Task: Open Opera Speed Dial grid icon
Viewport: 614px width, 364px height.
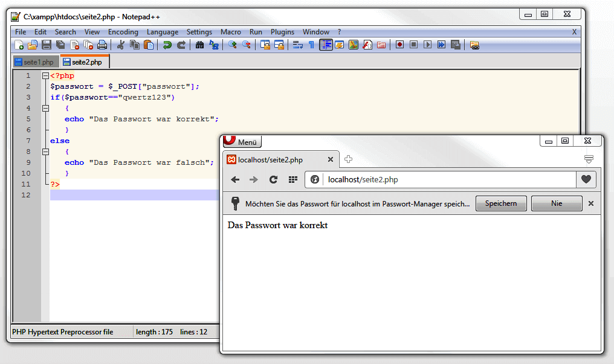Action: (x=292, y=179)
